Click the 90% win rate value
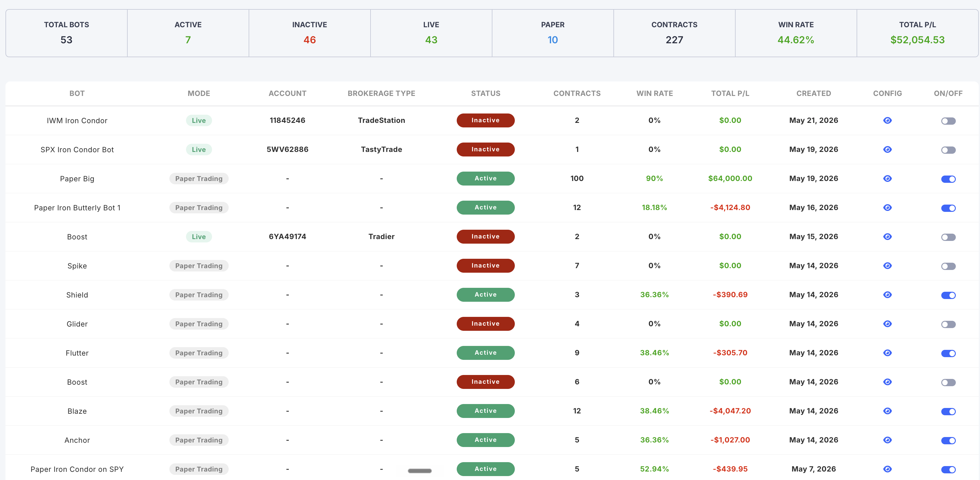 [x=654, y=179]
